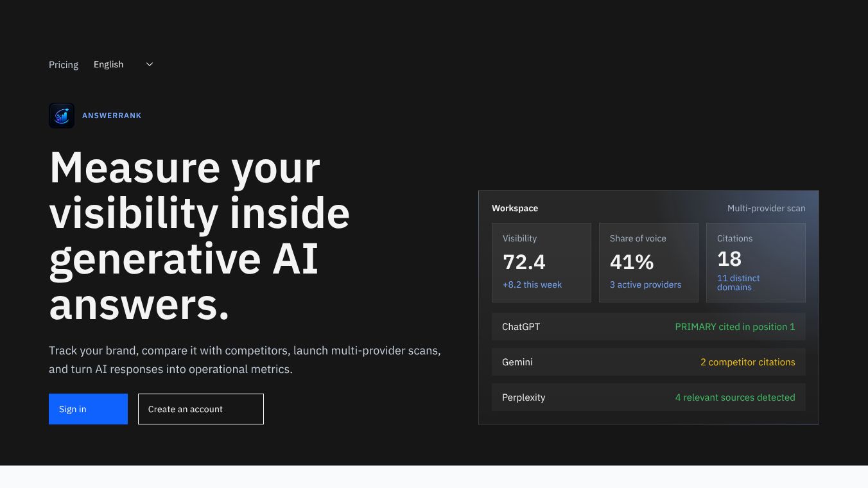Click the language selector chevron arrow
The image size is (868, 488).
click(150, 64)
